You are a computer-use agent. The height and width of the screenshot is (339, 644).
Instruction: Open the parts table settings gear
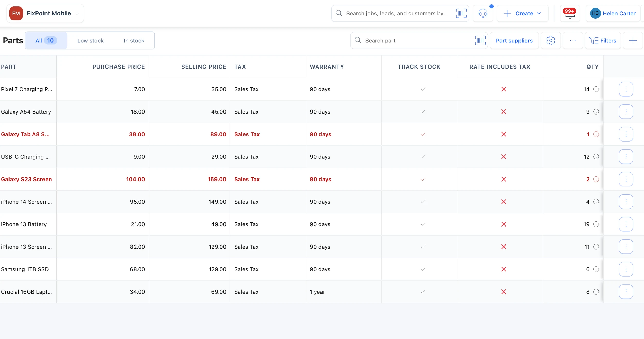pyautogui.click(x=551, y=40)
